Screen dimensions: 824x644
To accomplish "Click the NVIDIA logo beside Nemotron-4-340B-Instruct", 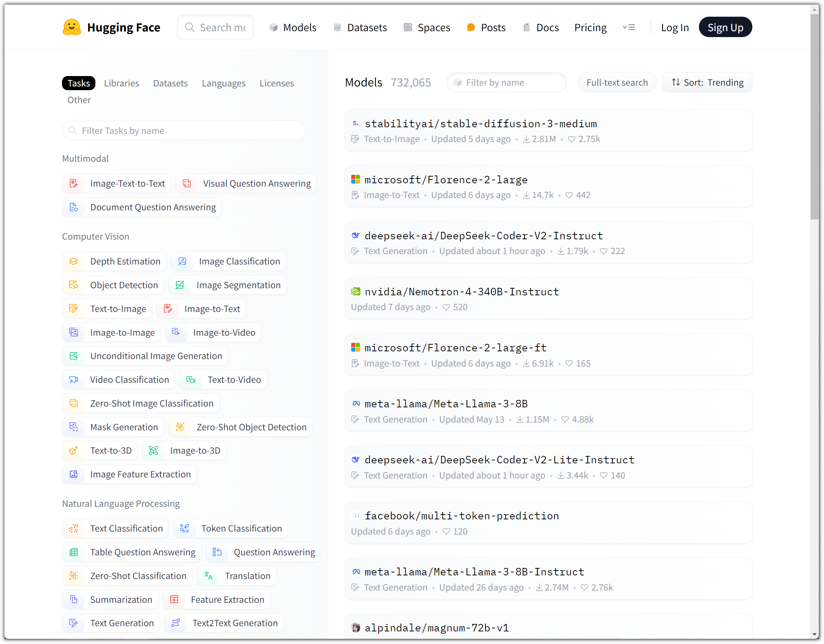I will coord(356,292).
